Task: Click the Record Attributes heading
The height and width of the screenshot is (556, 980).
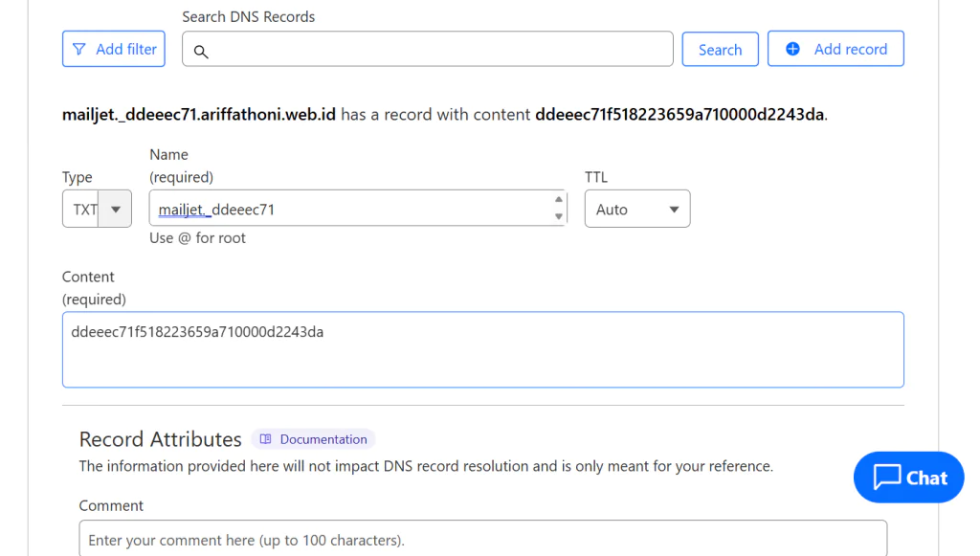Action: coord(160,439)
